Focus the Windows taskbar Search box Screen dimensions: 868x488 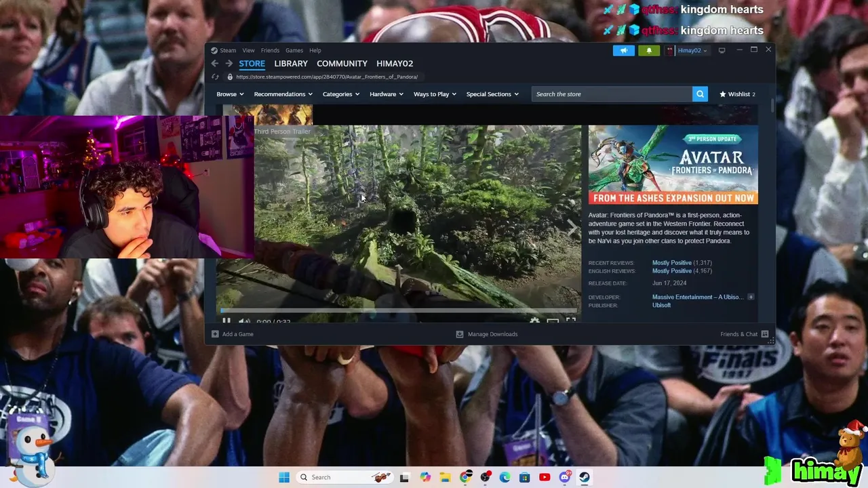coord(345,477)
